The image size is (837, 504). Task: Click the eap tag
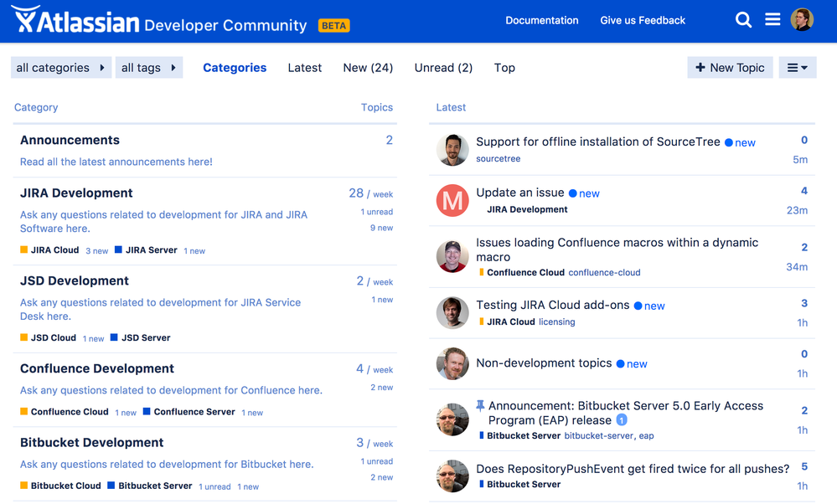click(647, 435)
